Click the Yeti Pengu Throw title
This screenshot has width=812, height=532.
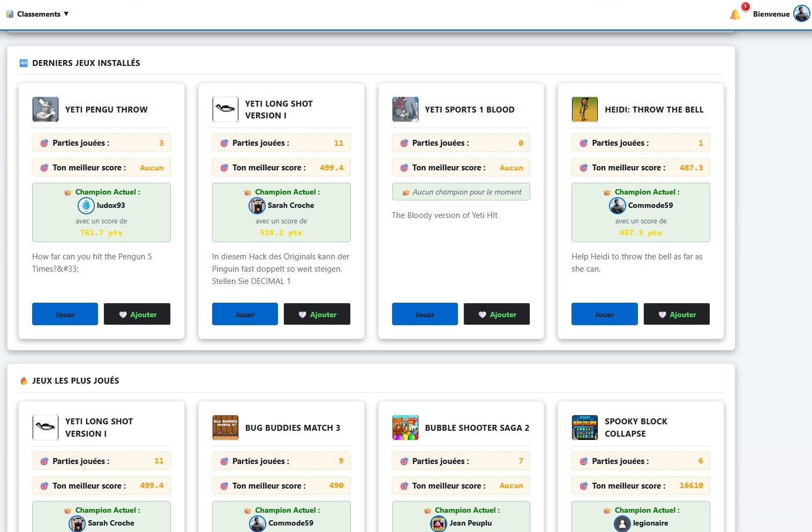pyautogui.click(x=107, y=109)
